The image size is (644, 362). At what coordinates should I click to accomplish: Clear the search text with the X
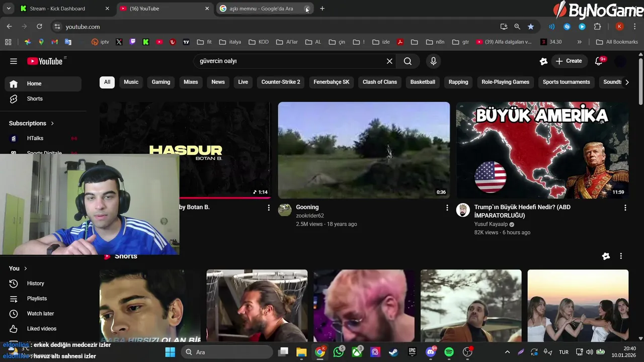pyautogui.click(x=389, y=61)
